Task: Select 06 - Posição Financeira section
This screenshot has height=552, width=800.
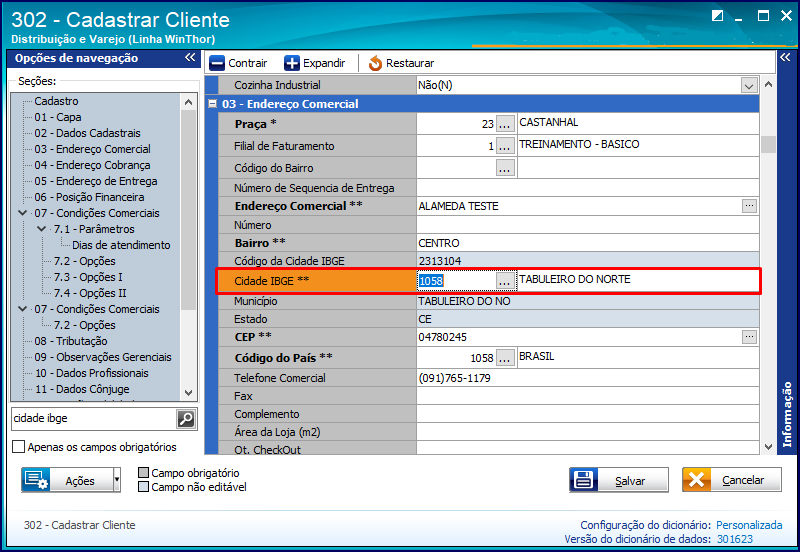Action: coord(89,197)
